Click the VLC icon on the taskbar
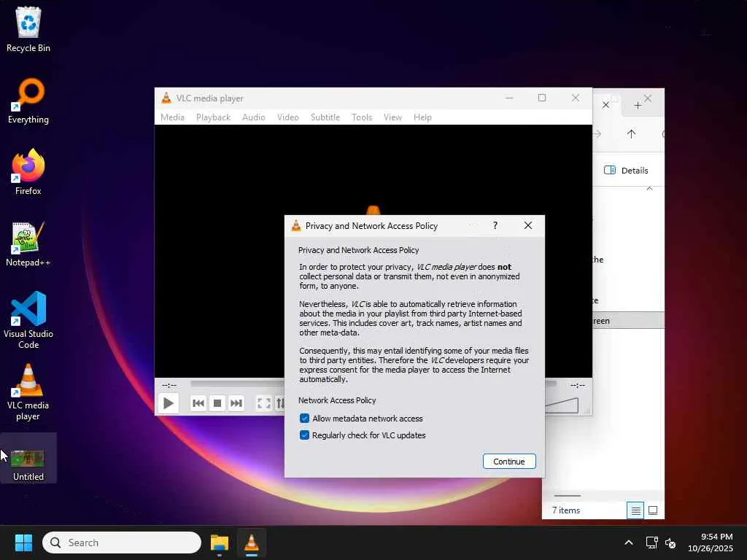Screen dimensions: 747x560 251,542
